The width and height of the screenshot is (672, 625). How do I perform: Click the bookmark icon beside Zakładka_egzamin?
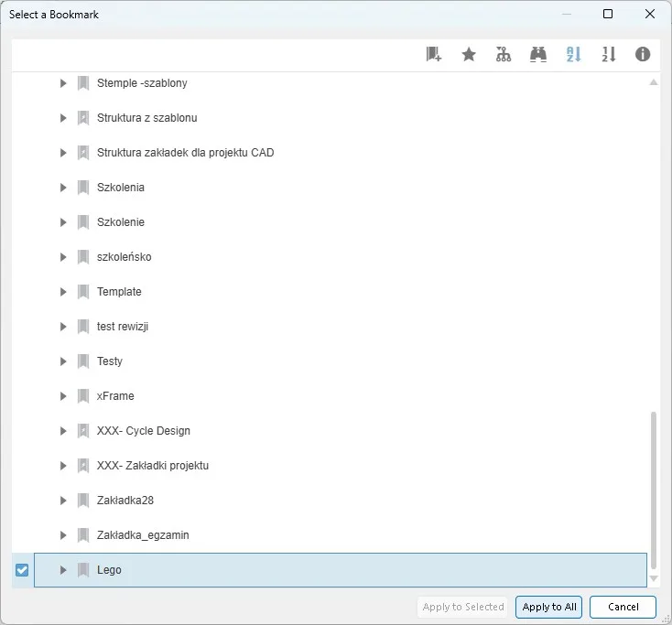[83, 535]
